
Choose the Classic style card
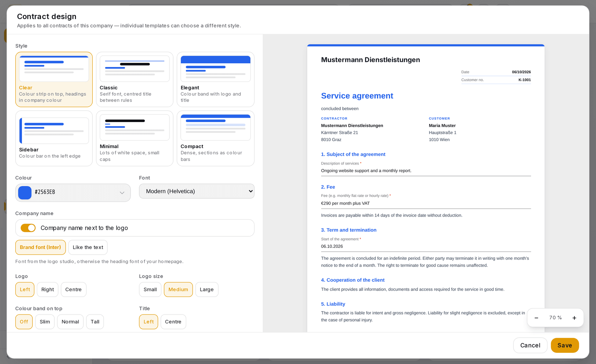click(x=135, y=79)
